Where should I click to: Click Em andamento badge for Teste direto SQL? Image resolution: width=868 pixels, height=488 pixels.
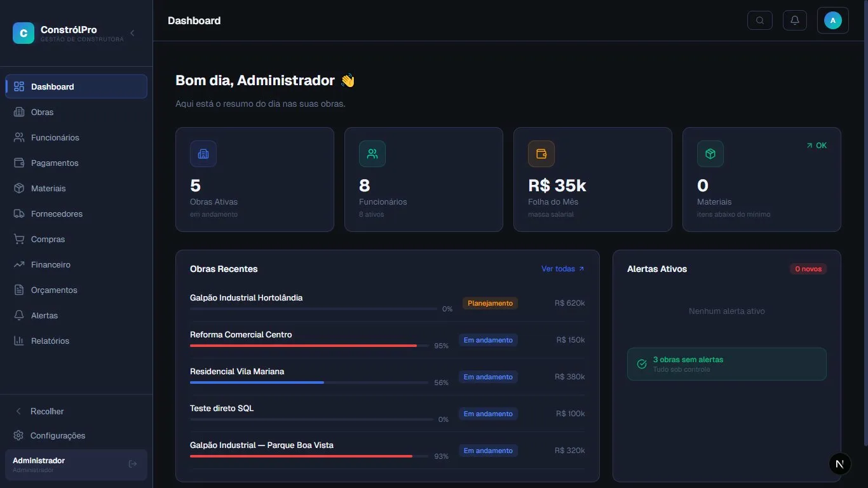point(488,414)
